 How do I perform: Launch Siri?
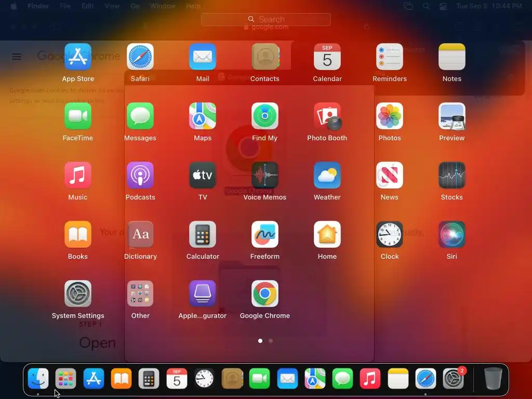click(x=452, y=234)
